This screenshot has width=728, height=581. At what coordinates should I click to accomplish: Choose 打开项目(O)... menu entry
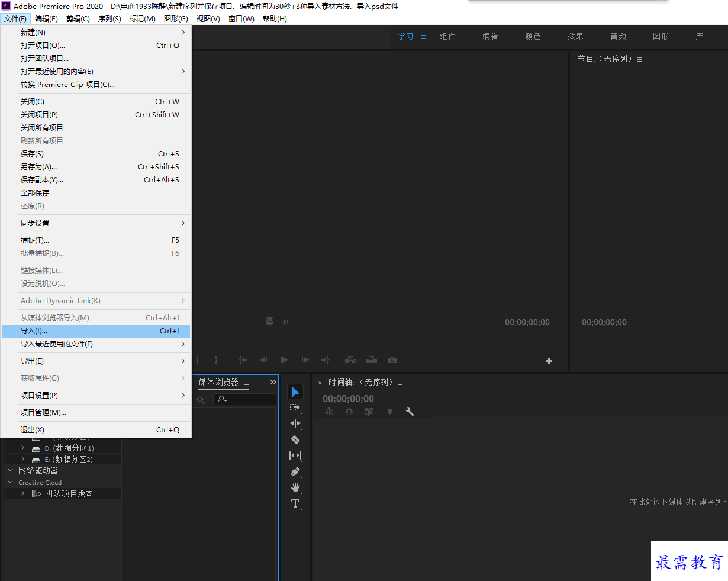point(96,46)
